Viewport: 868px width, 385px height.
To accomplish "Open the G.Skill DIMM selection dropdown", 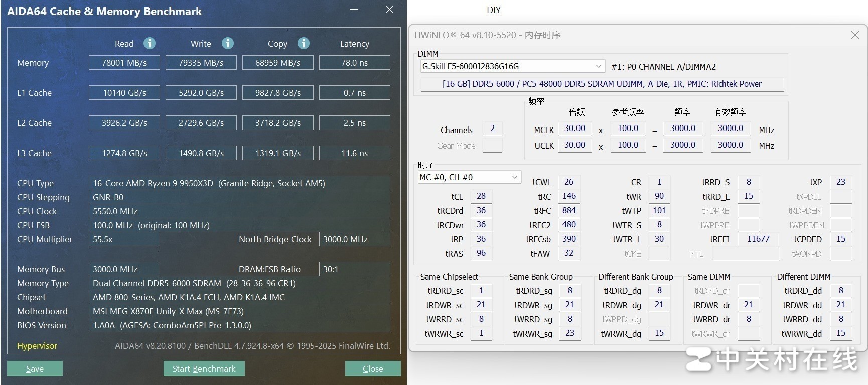I will point(512,66).
